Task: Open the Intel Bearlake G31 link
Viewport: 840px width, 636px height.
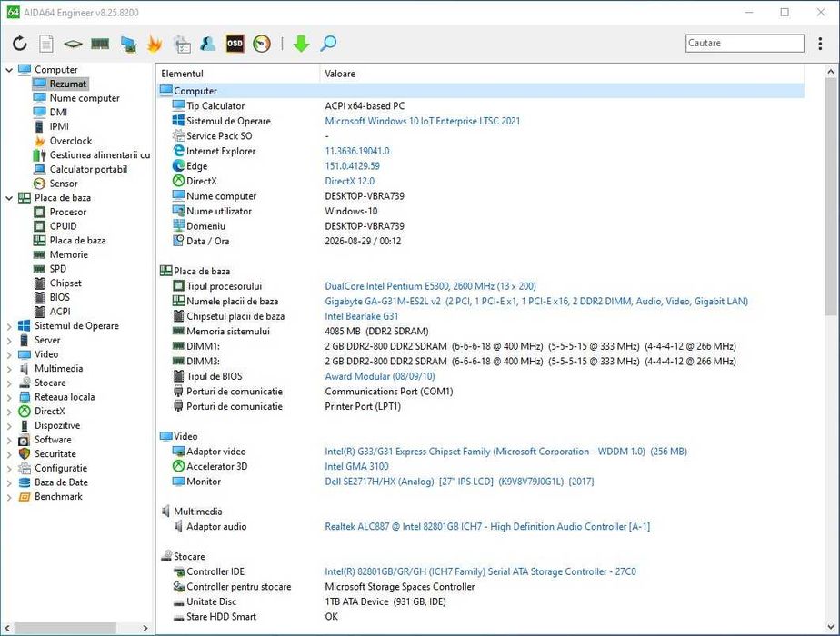Action: [362, 316]
